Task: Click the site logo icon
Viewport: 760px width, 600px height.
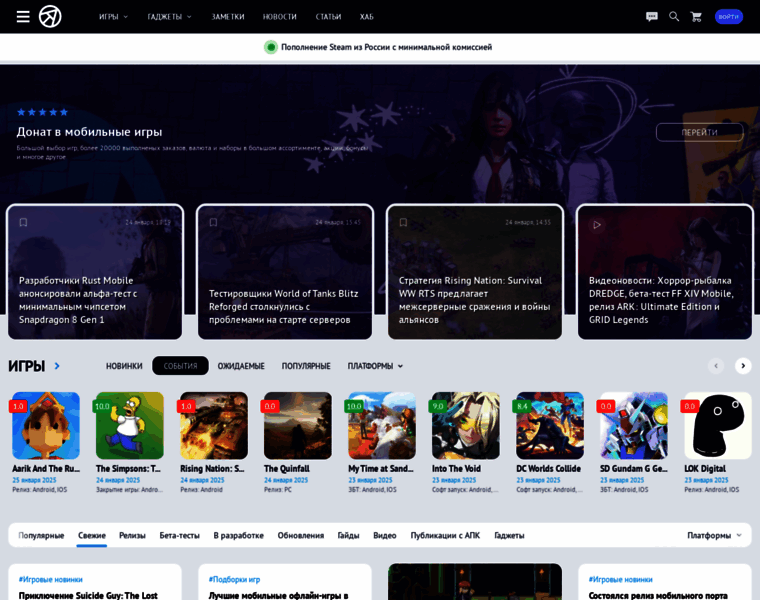Action: pyautogui.click(x=50, y=16)
